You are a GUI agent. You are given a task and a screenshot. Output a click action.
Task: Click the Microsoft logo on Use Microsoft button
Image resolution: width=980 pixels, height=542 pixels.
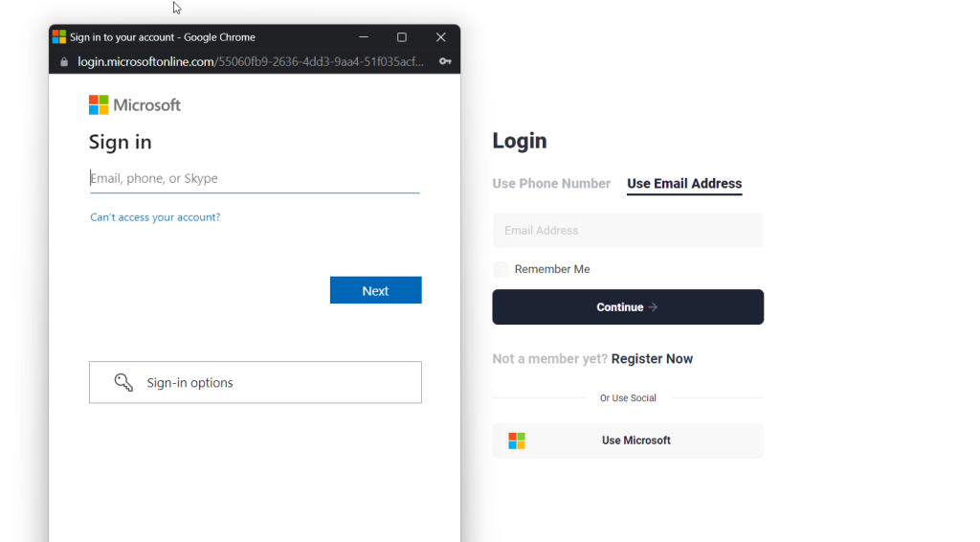[517, 440]
